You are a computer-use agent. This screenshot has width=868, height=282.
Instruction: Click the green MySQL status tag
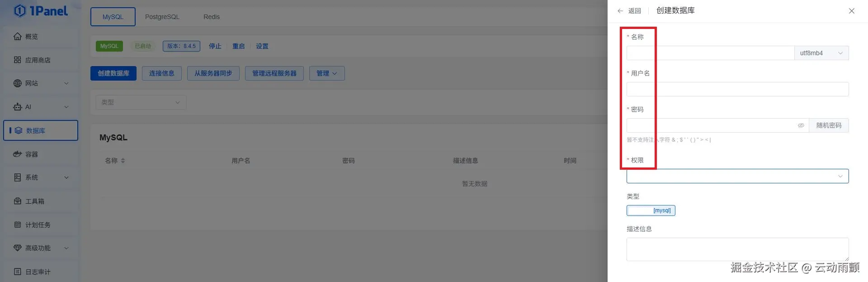coord(109,46)
